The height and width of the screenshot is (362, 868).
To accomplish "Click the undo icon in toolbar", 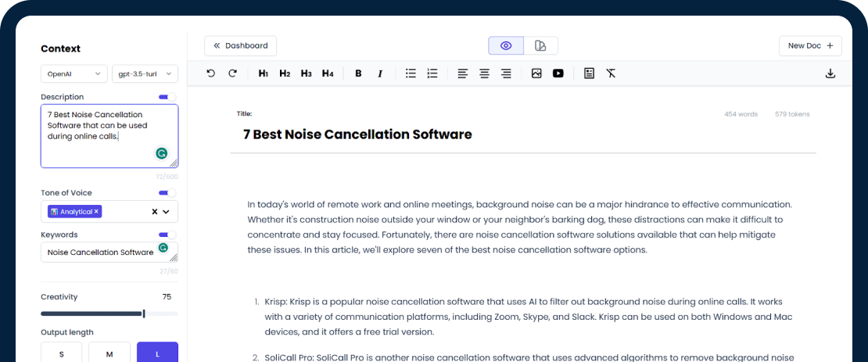I will (x=210, y=73).
